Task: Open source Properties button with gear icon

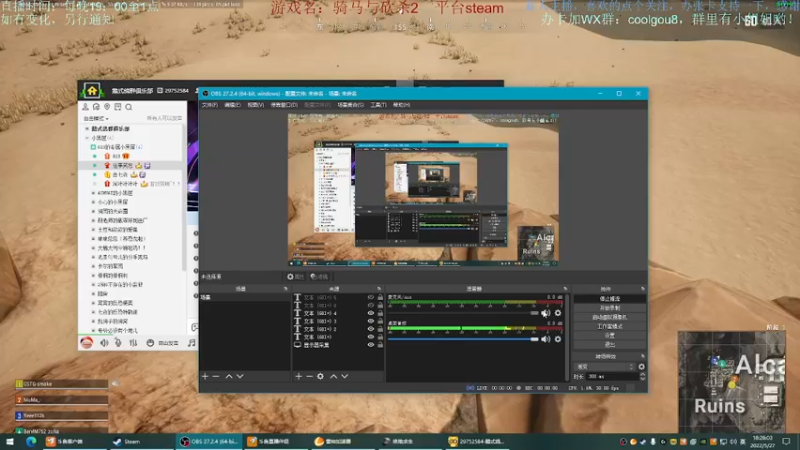Action: coord(295,277)
